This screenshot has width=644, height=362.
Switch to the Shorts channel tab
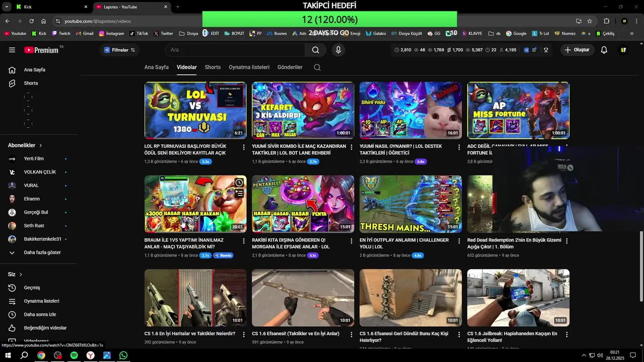coord(213,67)
